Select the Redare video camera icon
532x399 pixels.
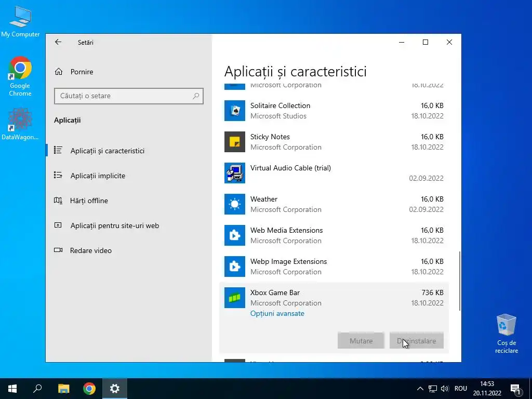(58, 250)
